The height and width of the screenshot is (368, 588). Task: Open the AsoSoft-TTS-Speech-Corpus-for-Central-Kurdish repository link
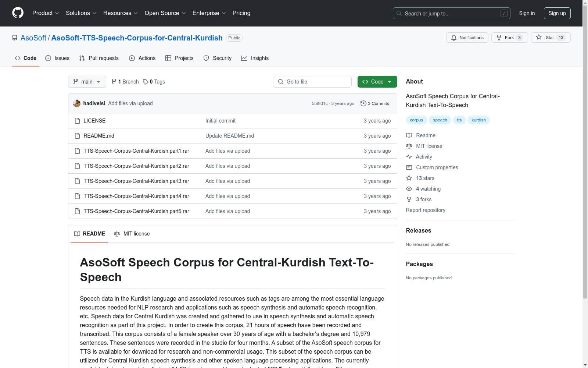click(137, 38)
